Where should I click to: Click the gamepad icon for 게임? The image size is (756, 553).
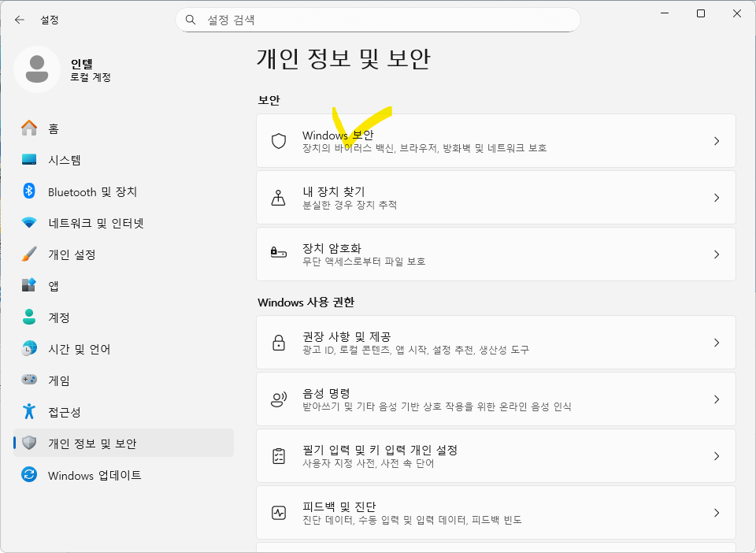click(x=29, y=380)
